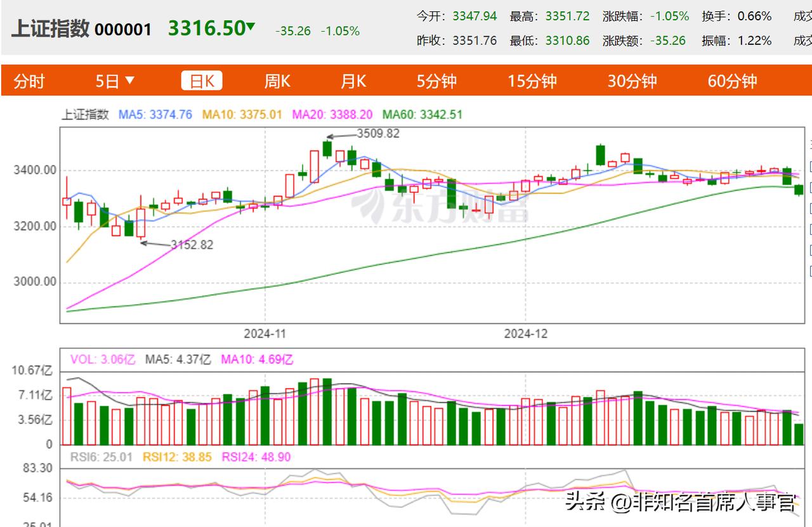Click the -35.26 change value beside price
812x527 pixels.
(x=293, y=30)
